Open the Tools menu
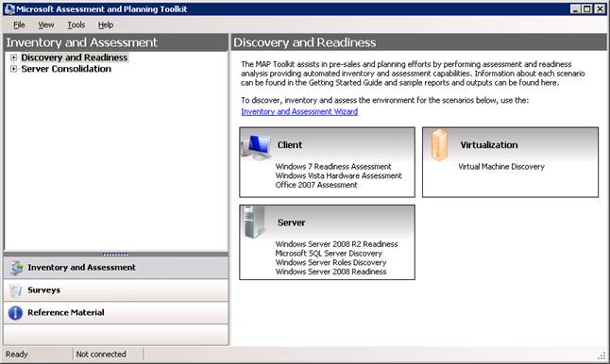Viewport: 610px width, 364px height. [x=76, y=25]
